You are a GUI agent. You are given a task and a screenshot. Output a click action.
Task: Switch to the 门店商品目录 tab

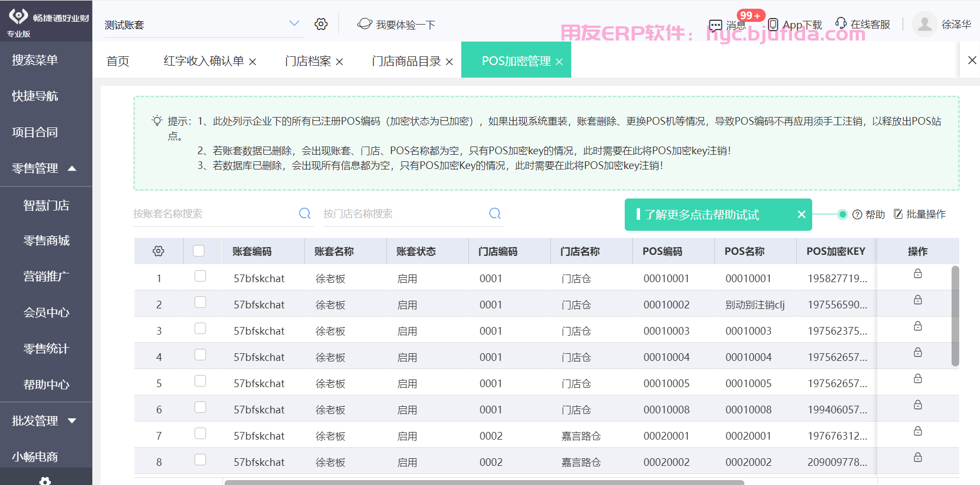coord(406,61)
